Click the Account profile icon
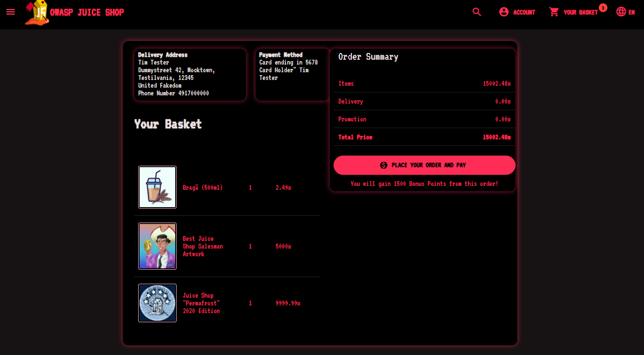644x355 pixels. [x=504, y=12]
